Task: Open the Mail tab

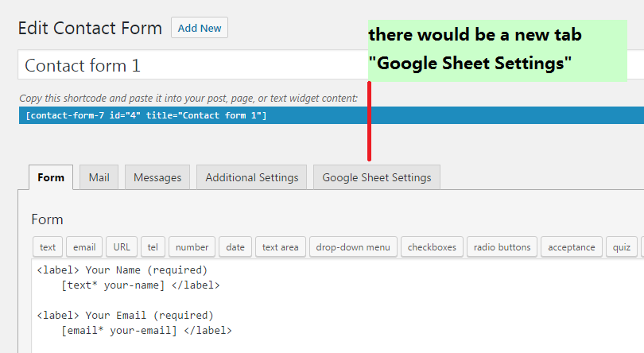Action: click(99, 177)
